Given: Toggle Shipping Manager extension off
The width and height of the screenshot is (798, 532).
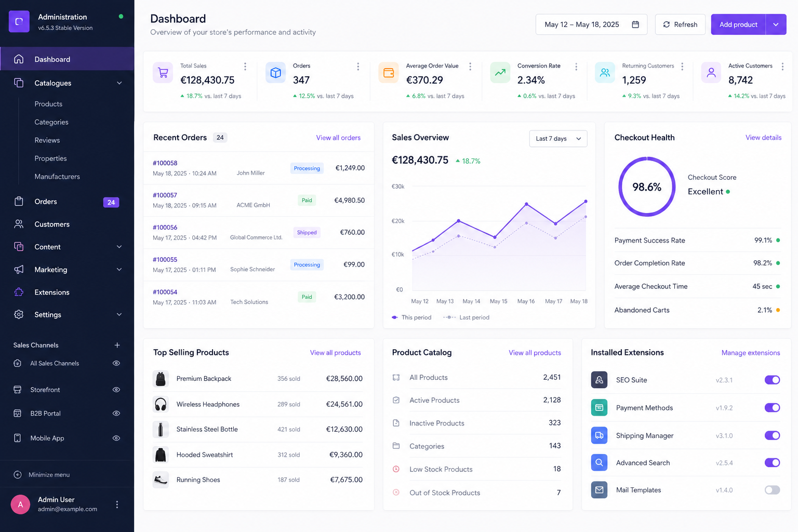Looking at the screenshot, I should [772, 435].
